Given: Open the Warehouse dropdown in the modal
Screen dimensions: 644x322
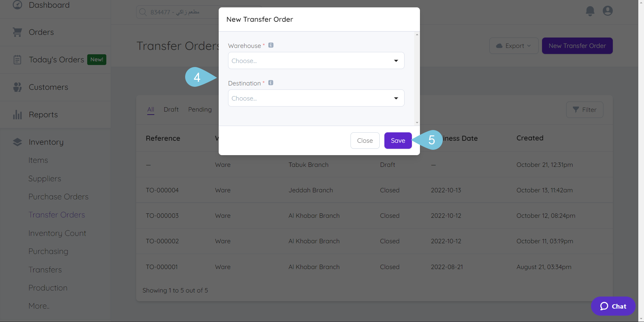Looking at the screenshot, I should click(316, 61).
